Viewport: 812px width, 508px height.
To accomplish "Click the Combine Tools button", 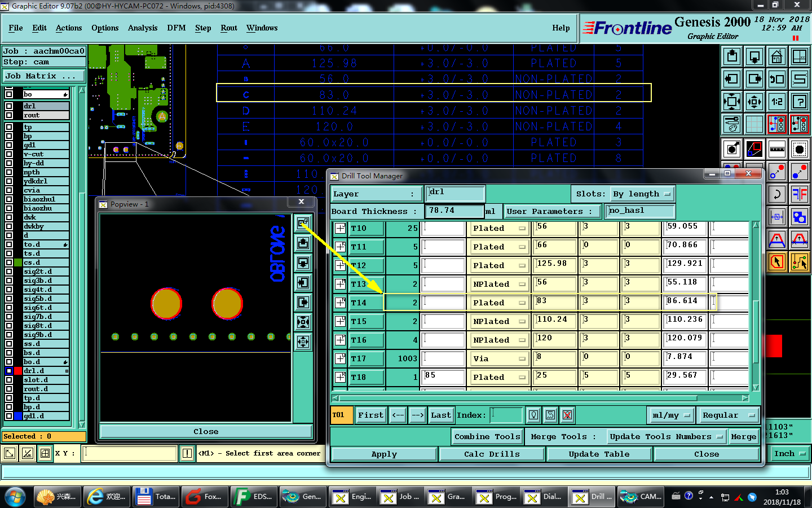I will pyautogui.click(x=487, y=437).
